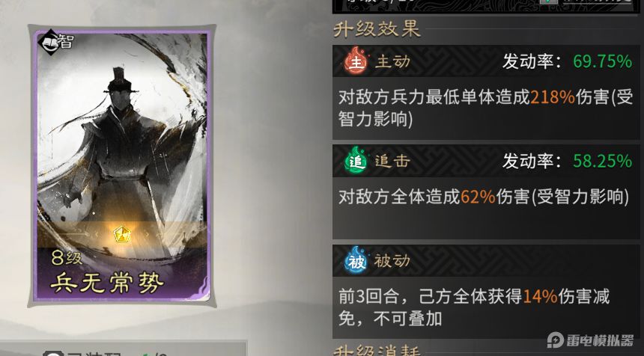Screen dimensions: 644x356
Task: Click the red 主动 flame icon
Action: click(355, 61)
